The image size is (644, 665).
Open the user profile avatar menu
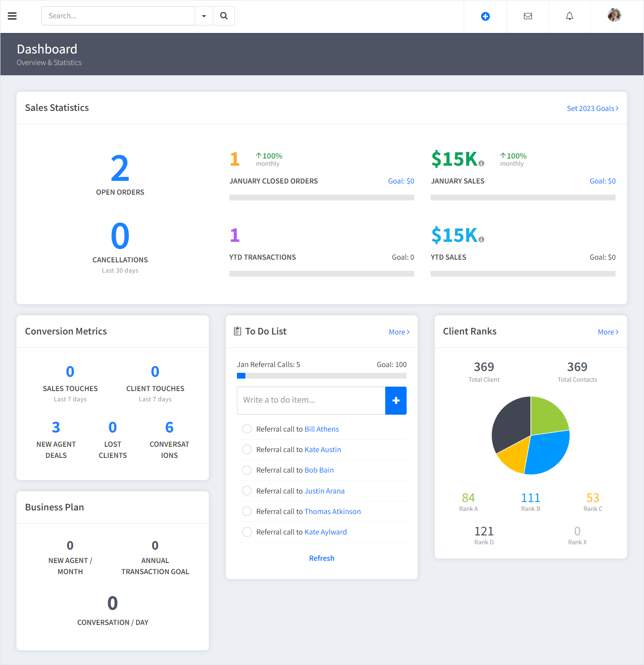coord(614,16)
